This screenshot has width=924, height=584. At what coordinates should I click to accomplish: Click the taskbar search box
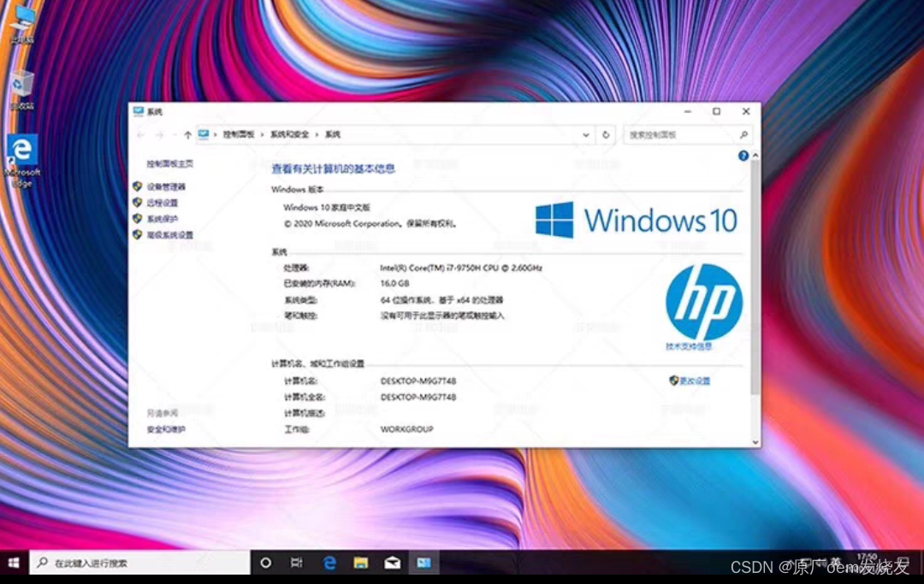pyautogui.click(x=140, y=563)
